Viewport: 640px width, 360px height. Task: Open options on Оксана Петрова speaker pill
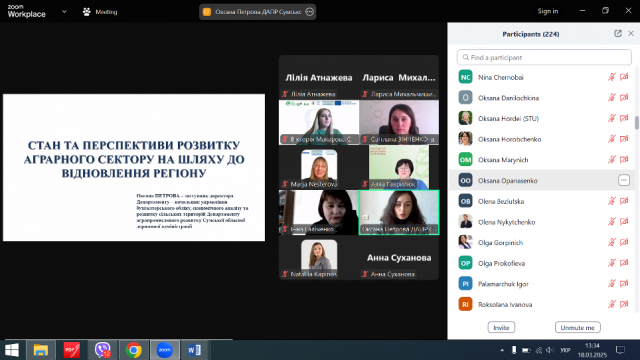tap(310, 12)
